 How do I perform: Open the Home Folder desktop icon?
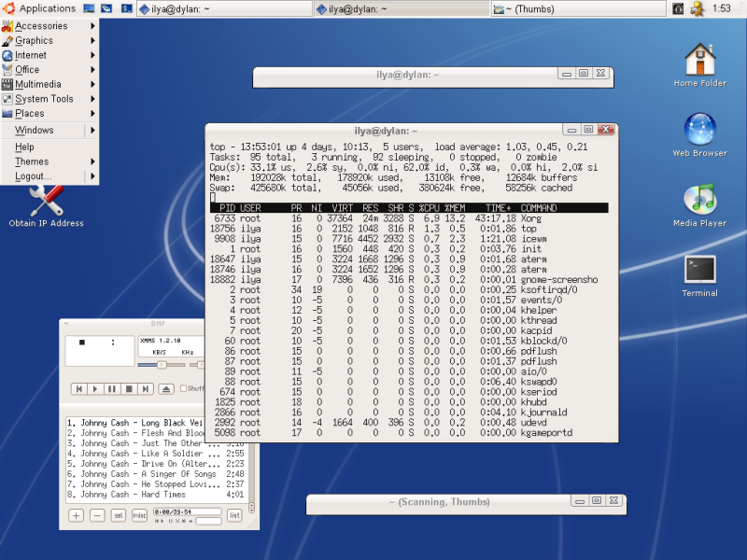(x=699, y=64)
